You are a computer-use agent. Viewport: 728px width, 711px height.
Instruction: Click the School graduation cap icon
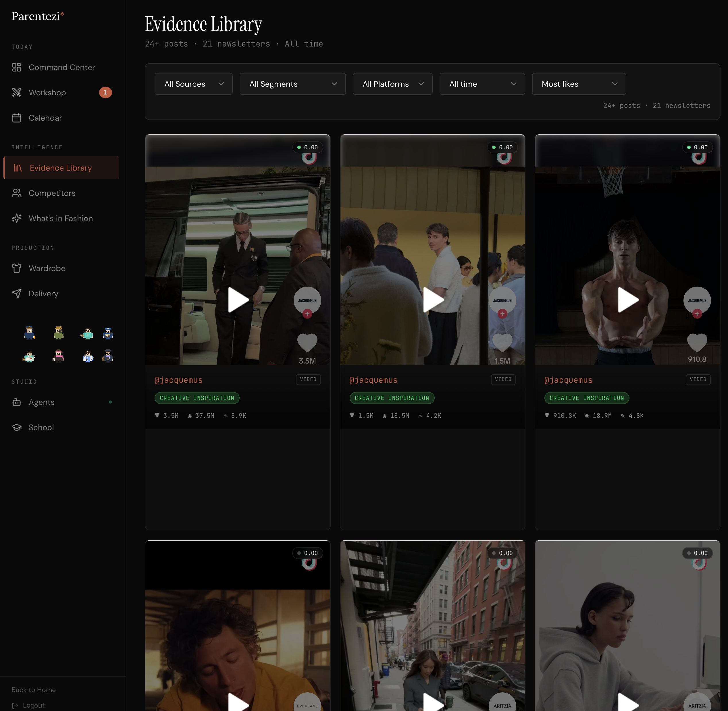click(x=16, y=428)
